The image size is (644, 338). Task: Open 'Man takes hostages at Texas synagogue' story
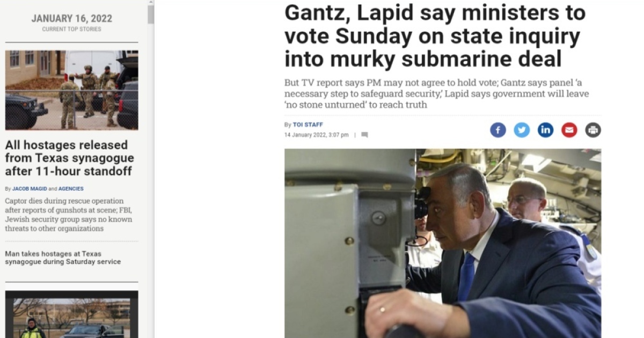pyautogui.click(x=63, y=258)
